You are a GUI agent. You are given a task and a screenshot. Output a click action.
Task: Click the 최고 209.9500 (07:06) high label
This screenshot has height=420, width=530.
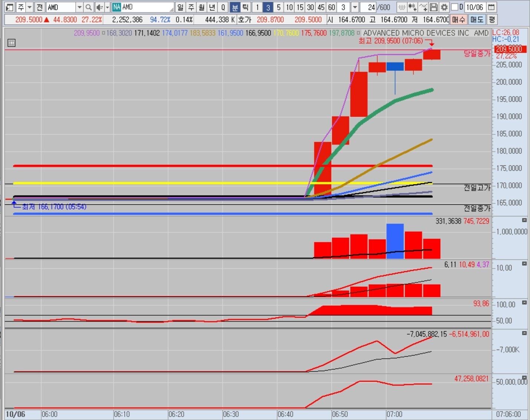pos(391,41)
